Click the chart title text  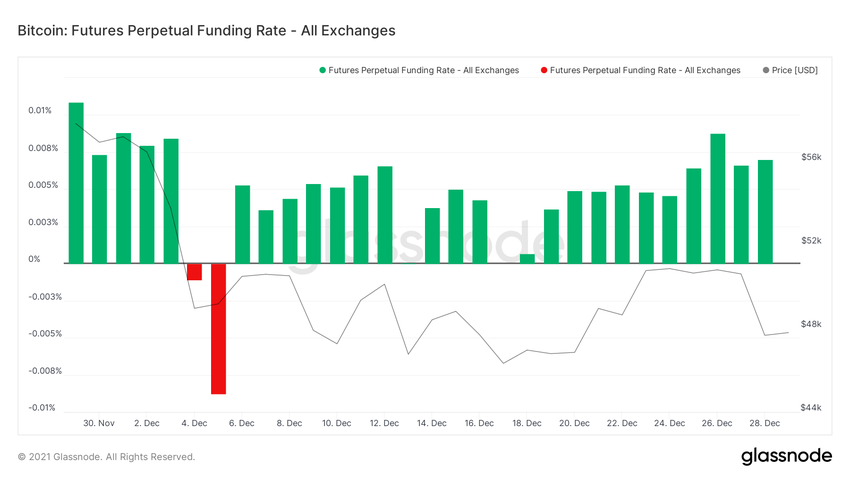tap(207, 31)
